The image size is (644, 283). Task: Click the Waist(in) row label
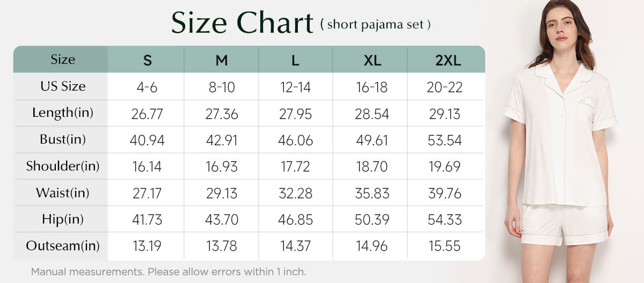click(63, 192)
